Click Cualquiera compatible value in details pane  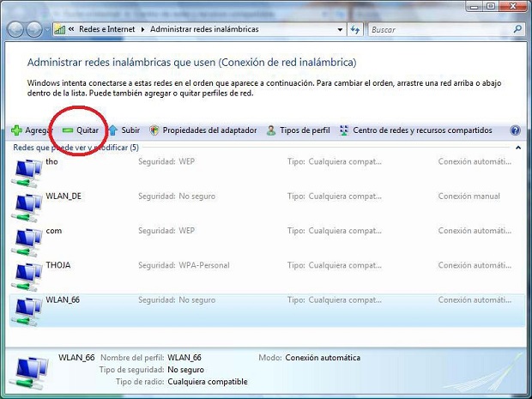(x=208, y=382)
